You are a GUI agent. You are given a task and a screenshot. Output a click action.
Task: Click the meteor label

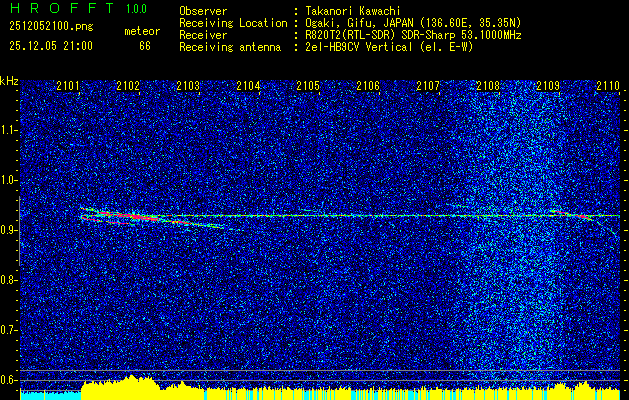142,31
